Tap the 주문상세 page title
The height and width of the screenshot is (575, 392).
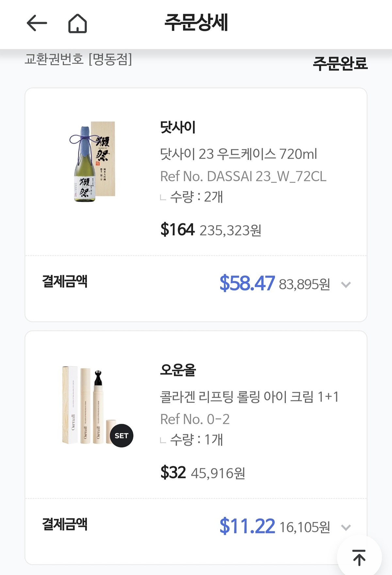click(x=196, y=23)
